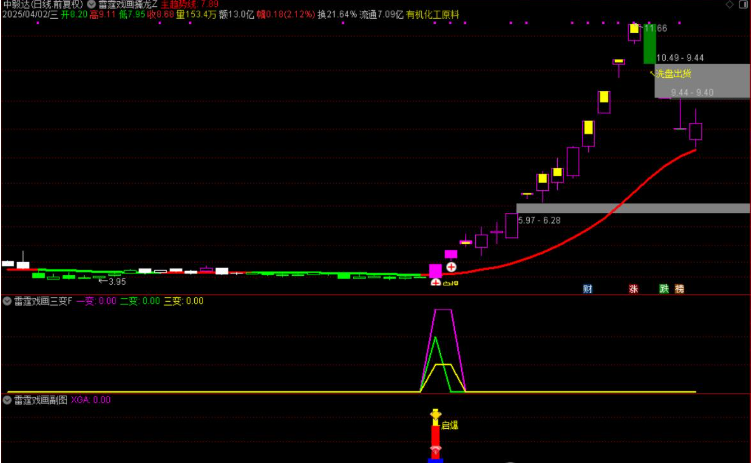Click the 洗盘出货 annotation label
This screenshot has height=463, width=752.
point(671,73)
